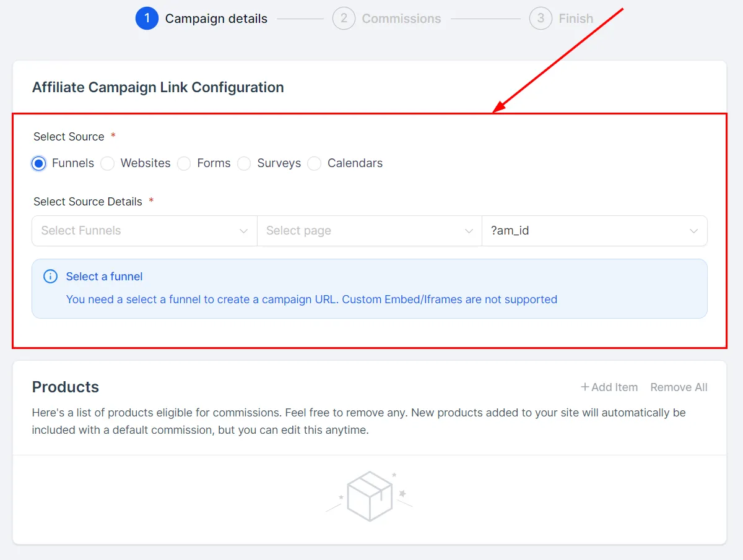Click the info icon beside Select a funnel
The image size is (743, 560).
(50, 277)
